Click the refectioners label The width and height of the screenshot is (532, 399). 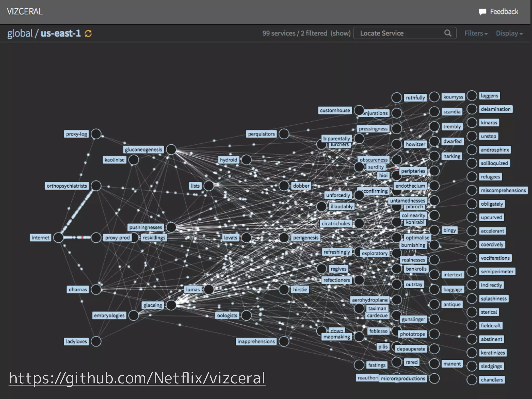[x=337, y=280]
